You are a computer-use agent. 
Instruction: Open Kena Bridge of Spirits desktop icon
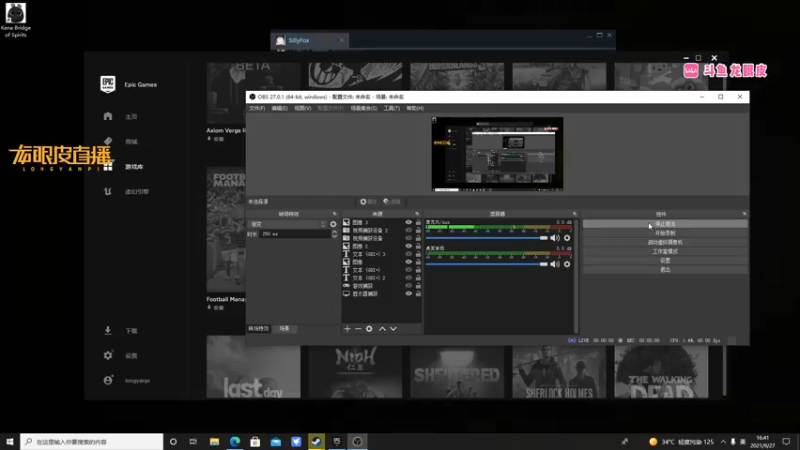click(x=16, y=20)
